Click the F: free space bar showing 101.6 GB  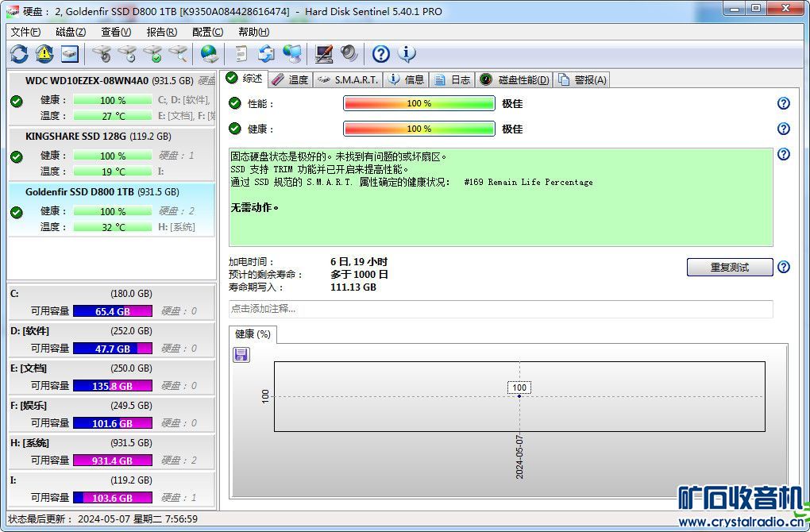[113, 423]
